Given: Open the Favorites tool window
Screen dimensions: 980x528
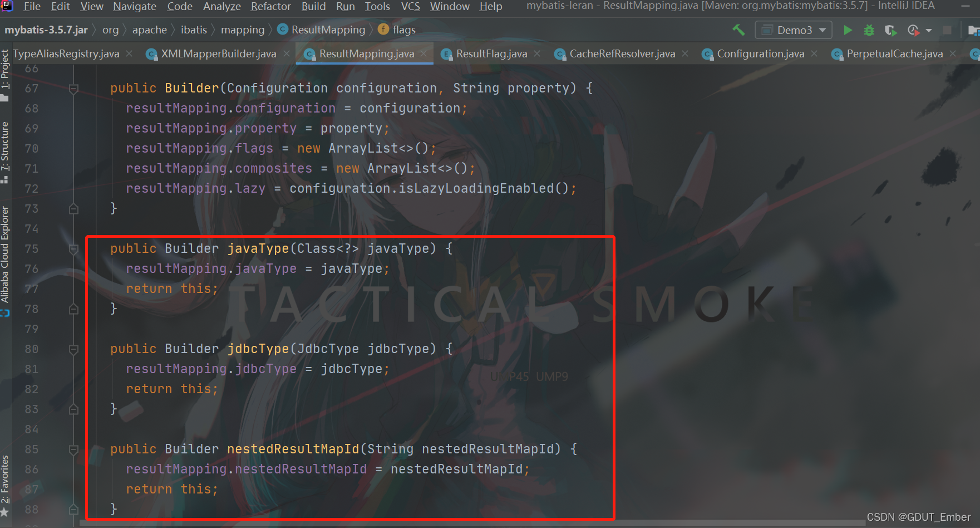Looking at the screenshot, I should pos(5,486).
